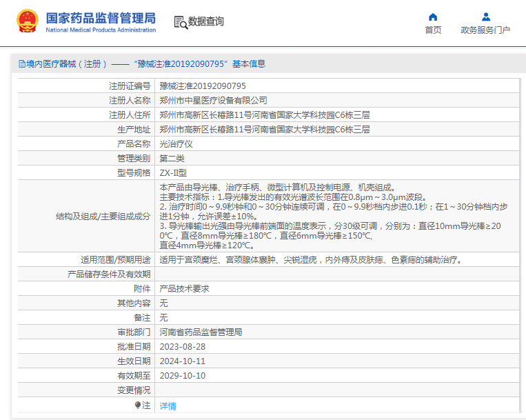Screen dimensions: 526x420
Task: Select the 注册人住所 address value
Action: click(265, 115)
